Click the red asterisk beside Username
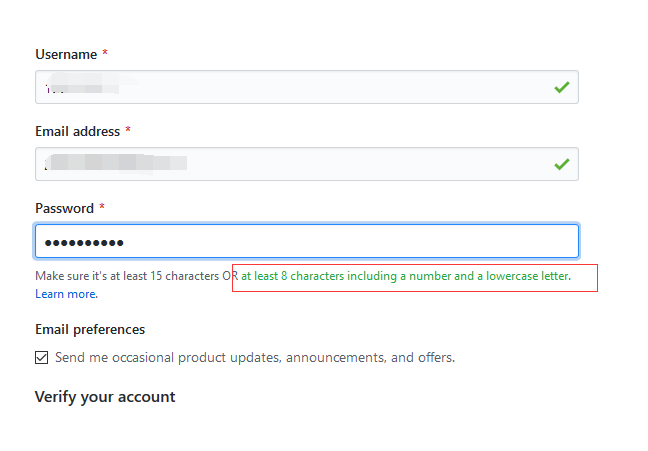The height and width of the screenshot is (451, 648). click(x=105, y=54)
